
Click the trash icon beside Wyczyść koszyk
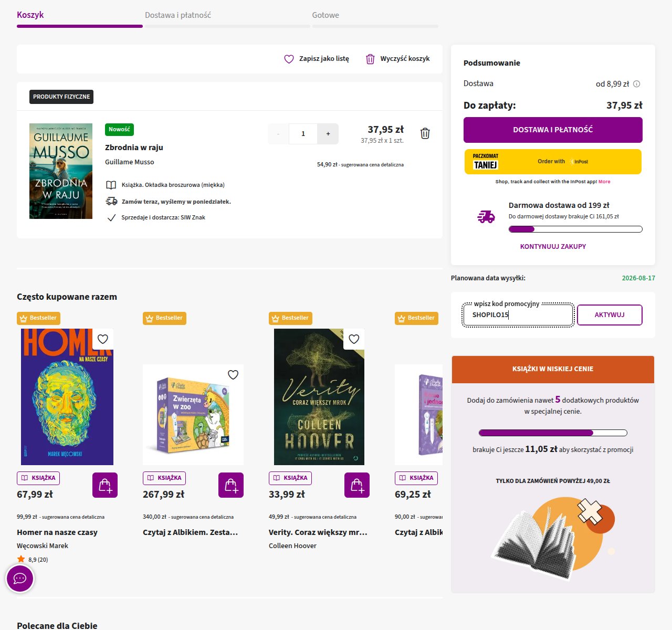pyautogui.click(x=370, y=59)
